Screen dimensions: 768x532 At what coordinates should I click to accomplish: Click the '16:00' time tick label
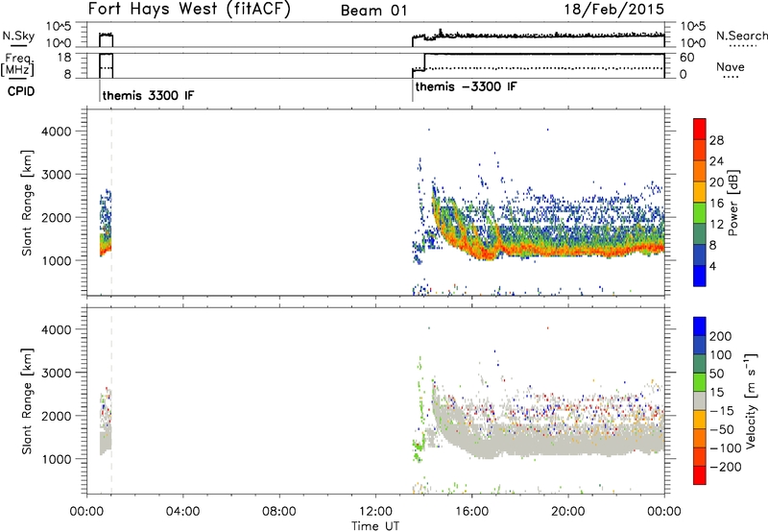pos(471,512)
